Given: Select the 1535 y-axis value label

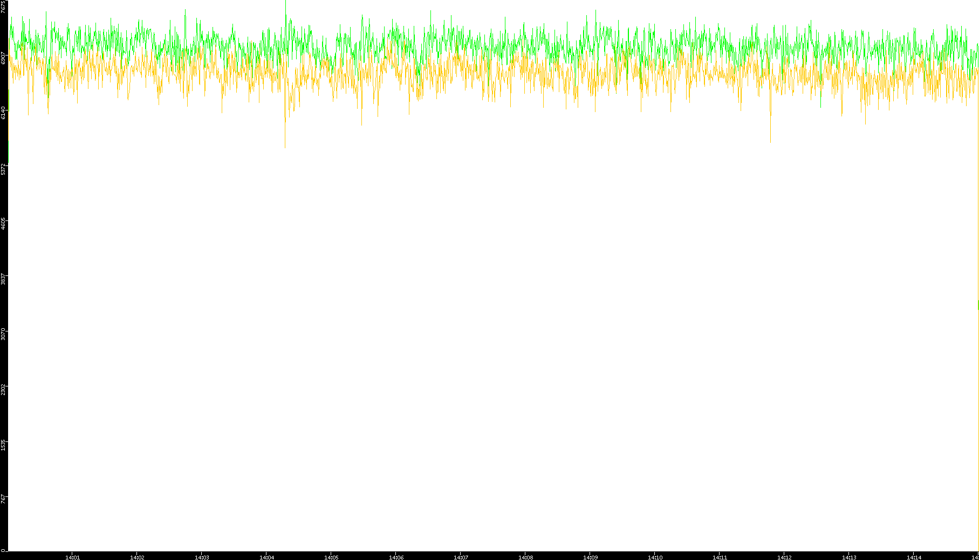Looking at the screenshot, I should point(4,444).
